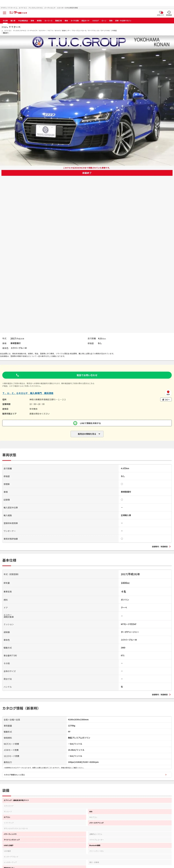174x868 pixels.
Task: Select the 輸入車 nav tab
Action: click(13, 21)
